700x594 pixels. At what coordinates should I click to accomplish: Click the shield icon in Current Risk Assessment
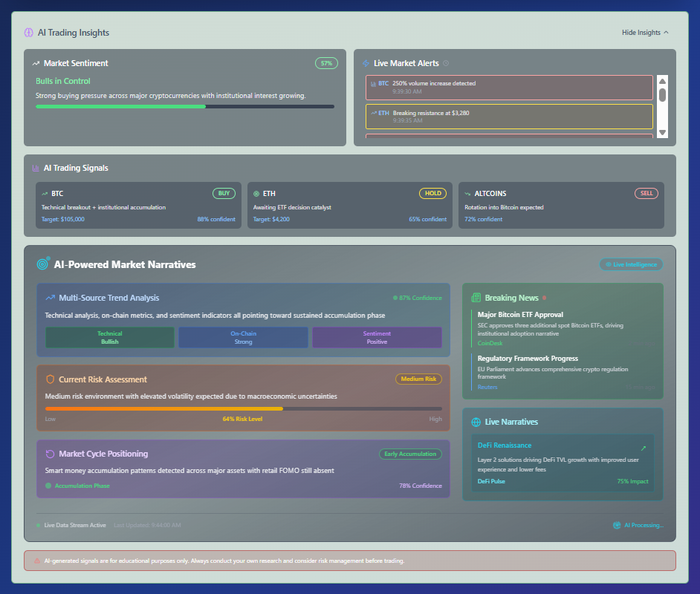point(50,379)
